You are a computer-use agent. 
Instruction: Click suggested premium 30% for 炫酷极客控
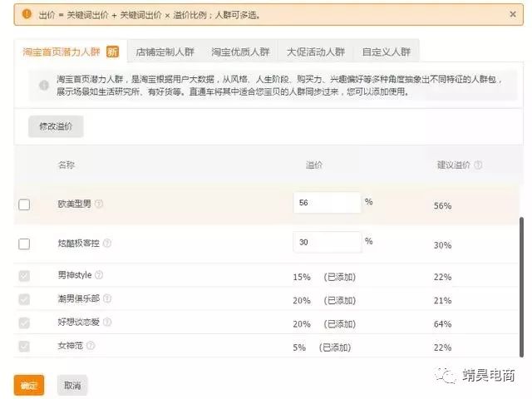[x=442, y=245]
